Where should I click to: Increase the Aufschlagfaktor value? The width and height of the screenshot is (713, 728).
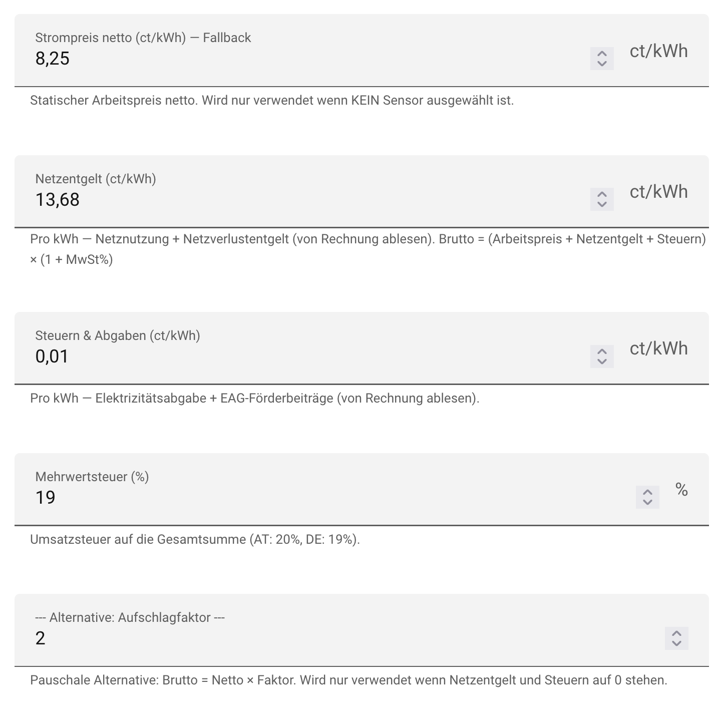676,633
